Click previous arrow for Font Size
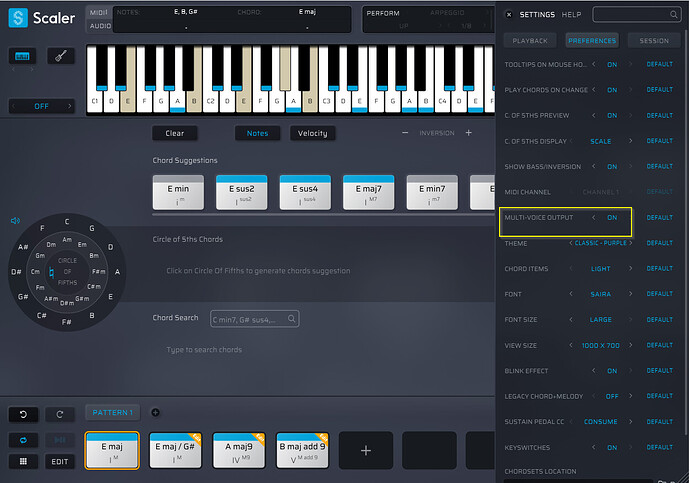This screenshot has width=690, height=483. point(571,319)
